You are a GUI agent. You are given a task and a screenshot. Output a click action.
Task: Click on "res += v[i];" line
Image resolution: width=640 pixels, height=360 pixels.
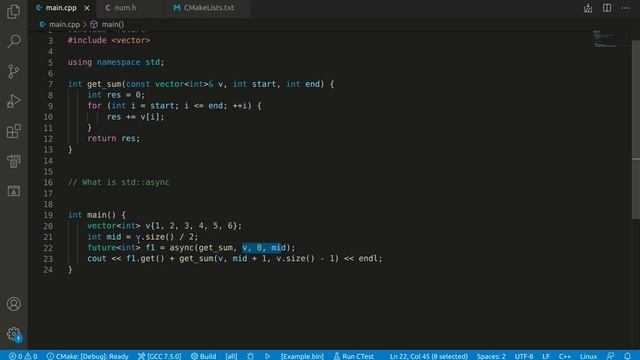(x=136, y=117)
